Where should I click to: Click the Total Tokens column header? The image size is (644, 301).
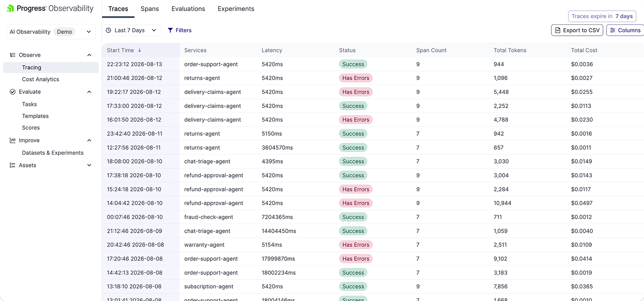click(510, 50)
